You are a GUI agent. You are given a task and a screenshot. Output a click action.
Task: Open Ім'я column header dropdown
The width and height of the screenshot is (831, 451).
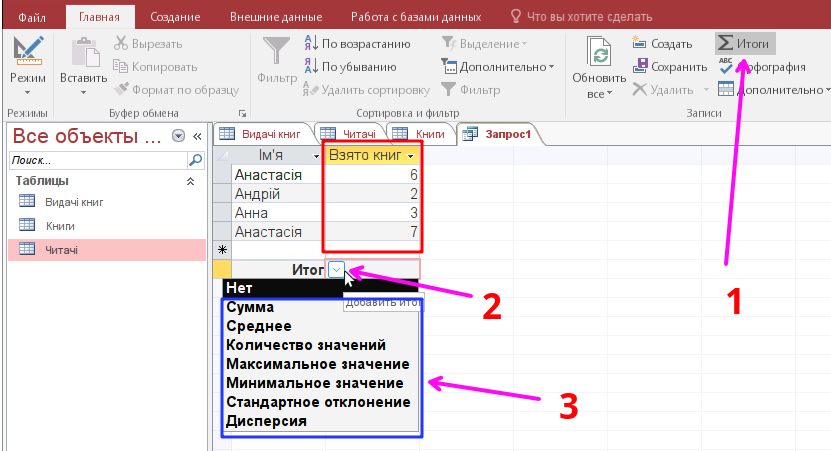[x=316, y=156]
